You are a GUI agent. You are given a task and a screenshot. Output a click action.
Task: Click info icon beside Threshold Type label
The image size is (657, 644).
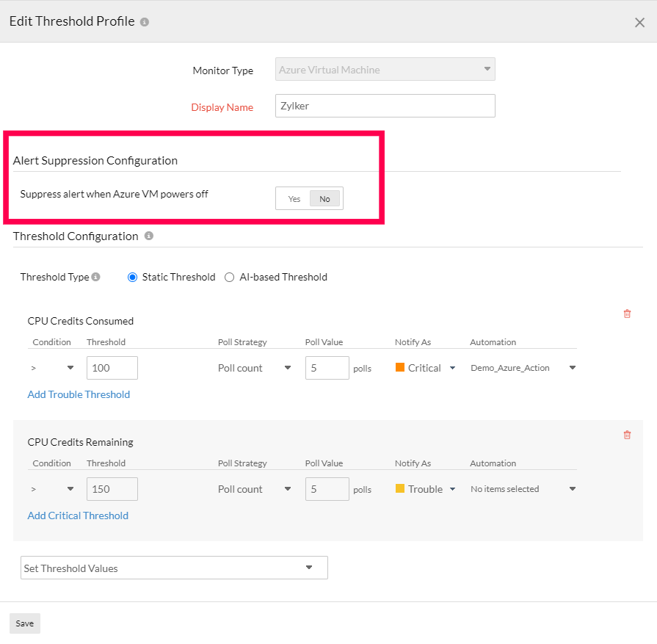96,278
